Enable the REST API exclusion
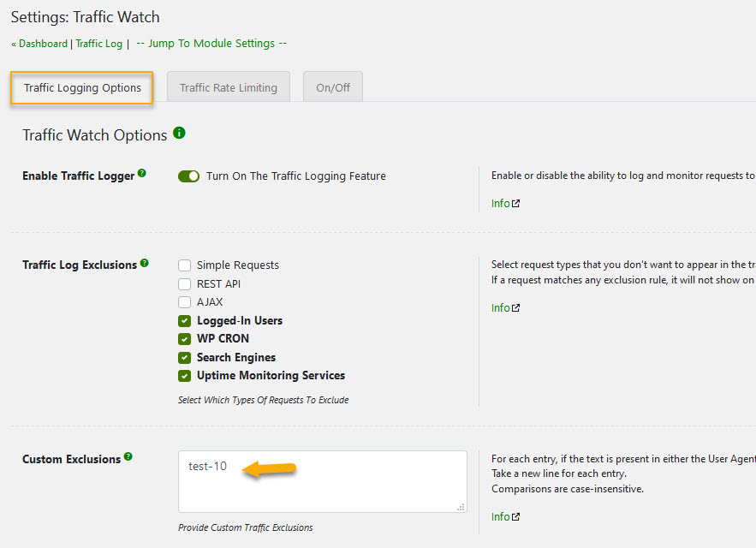Image resolution: width=756 pixels, height=548 pixels. (184, 283)
